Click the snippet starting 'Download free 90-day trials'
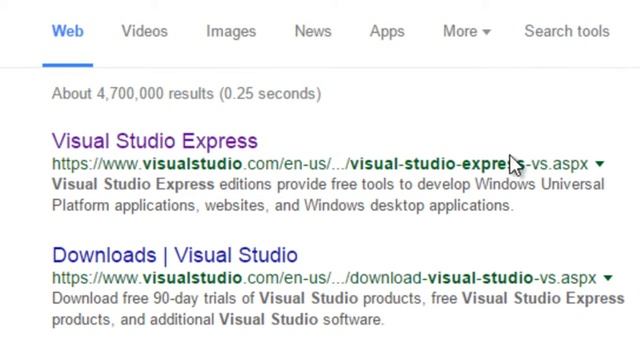Screen dimensions: 640x360 tap(338, 309)
